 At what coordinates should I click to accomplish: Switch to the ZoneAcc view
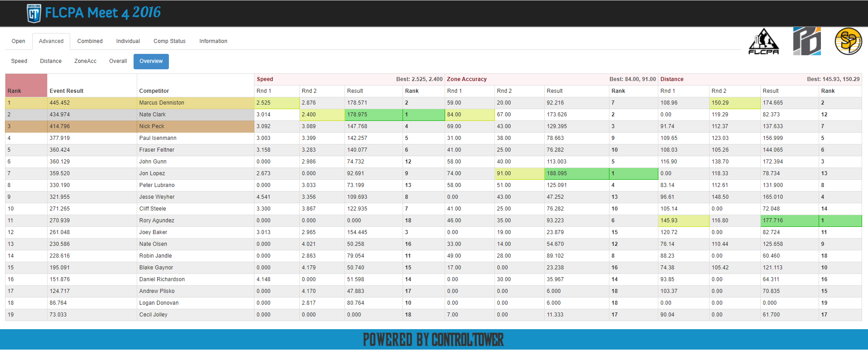tap(85, 61)
